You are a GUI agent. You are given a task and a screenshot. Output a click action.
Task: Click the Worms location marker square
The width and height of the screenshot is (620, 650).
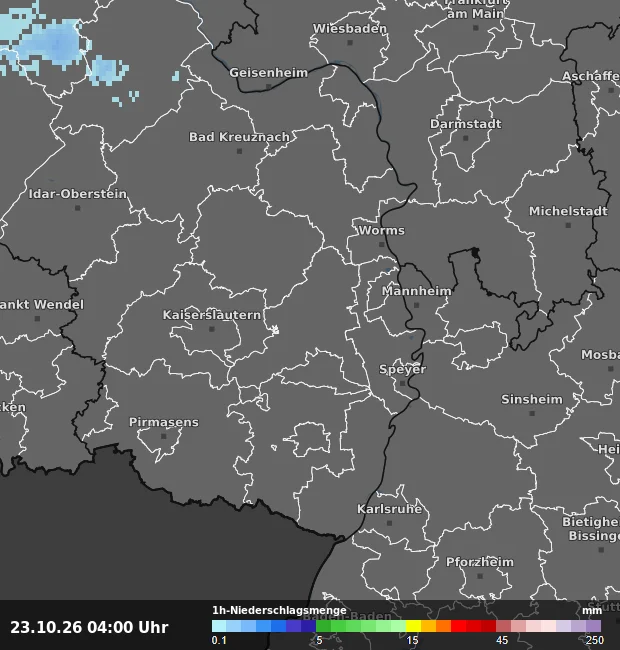pos(382,245)
